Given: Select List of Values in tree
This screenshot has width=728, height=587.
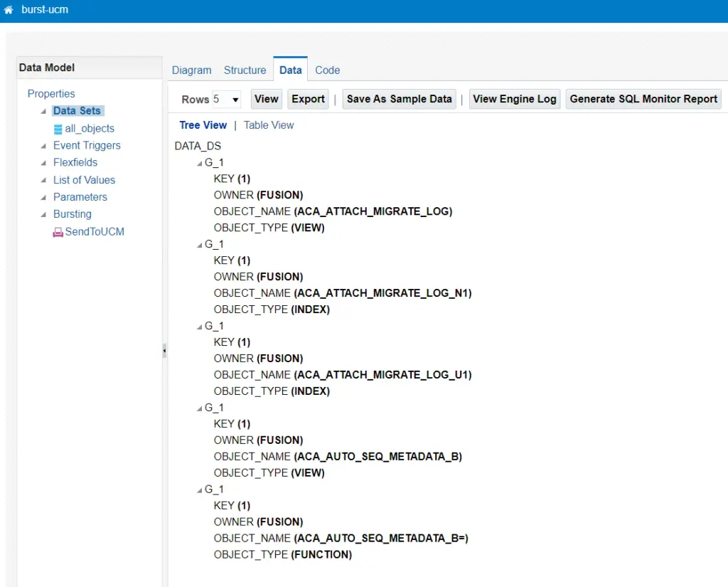Looking at the screenshot, I should click(84, 180).
